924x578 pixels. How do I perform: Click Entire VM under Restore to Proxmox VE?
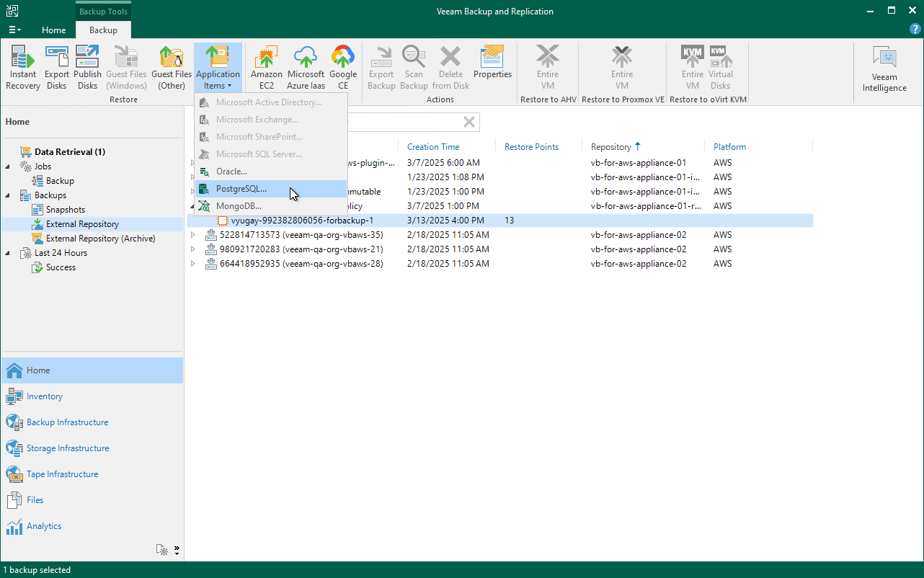622,68
